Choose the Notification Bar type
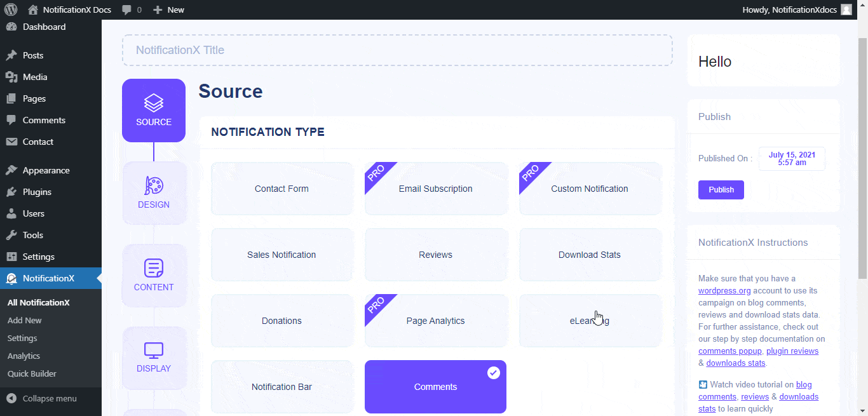Viewport: 868px width, 416px height. (282, 387)
